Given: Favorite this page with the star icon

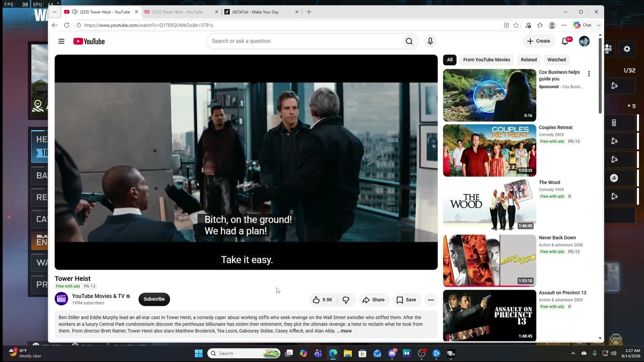Looking at the screenshot, I should coord(516,25).
